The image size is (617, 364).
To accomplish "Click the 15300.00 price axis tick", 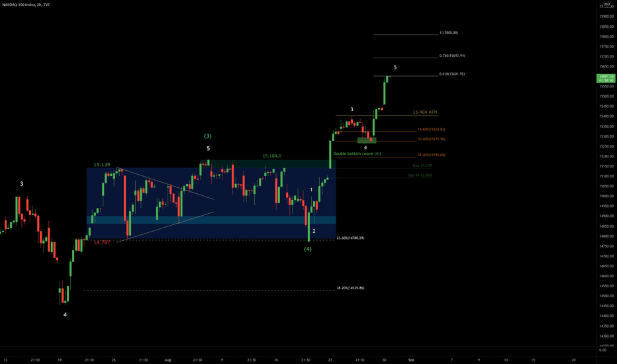I will coord(606,136).
